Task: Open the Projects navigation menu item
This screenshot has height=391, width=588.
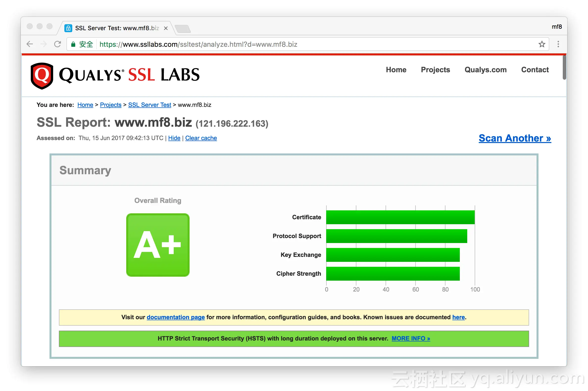Action: 435,70
